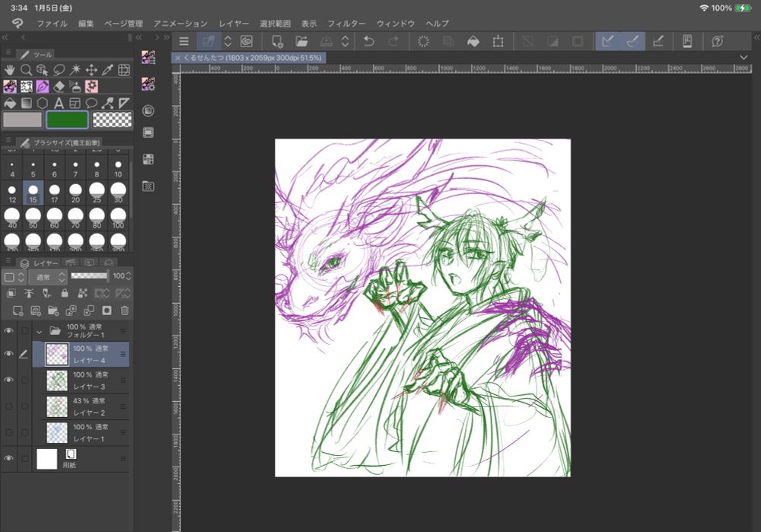Click the green main color swatch

point(67,119)
